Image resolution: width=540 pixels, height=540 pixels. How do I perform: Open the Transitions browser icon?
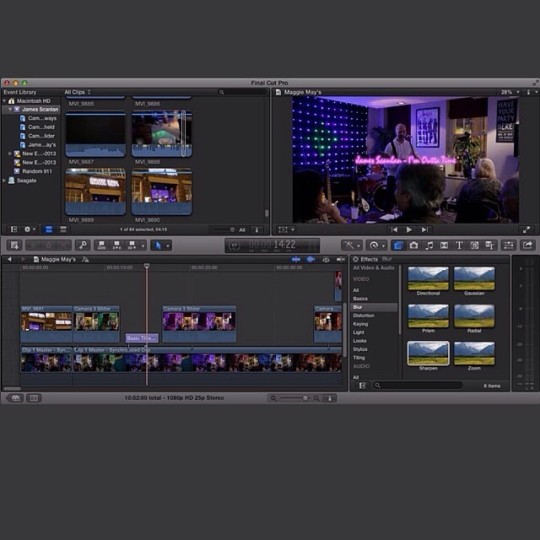pyautogui.click(x=444, y=245)
